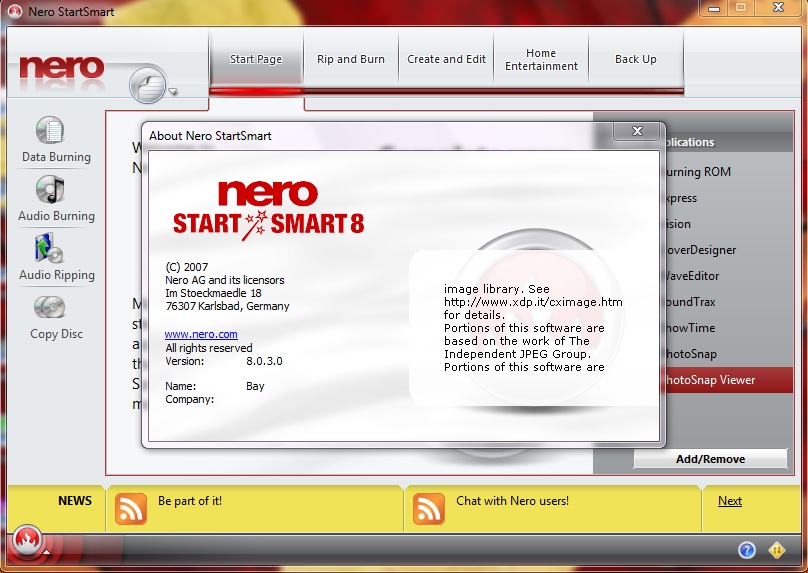
Task: Close the About Nero StartSmart dialog
Action: click(637, 131)
